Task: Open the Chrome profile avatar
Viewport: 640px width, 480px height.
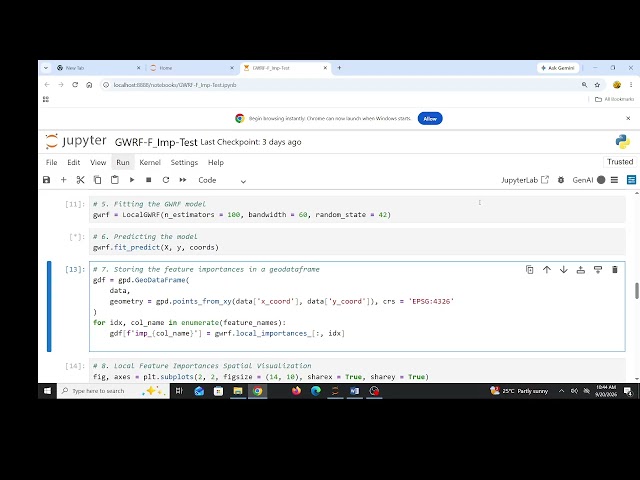Action: [x=617, y=85]
